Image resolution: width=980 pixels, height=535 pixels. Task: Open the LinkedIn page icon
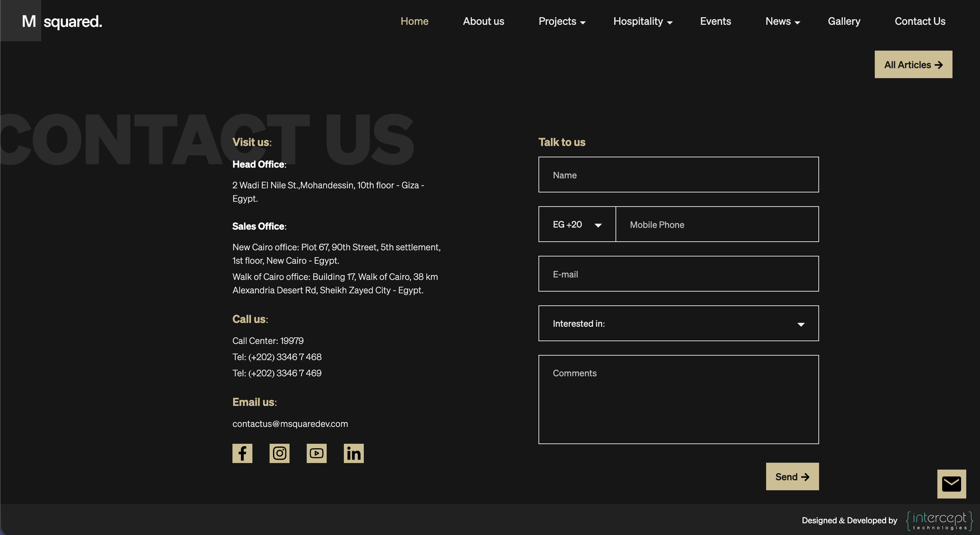point(353,453)
